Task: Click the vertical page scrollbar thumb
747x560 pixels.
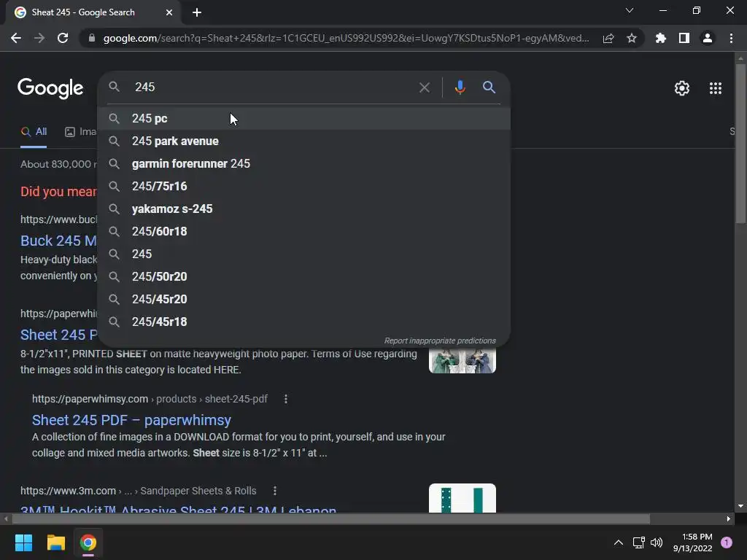Action: point(740,143)
